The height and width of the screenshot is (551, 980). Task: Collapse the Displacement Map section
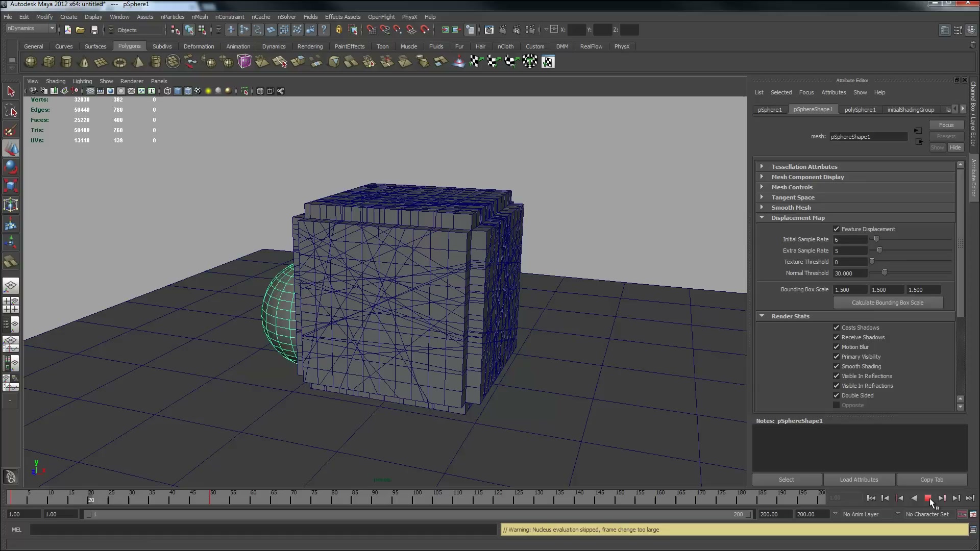pyautogui.click(x=855, y=218)
